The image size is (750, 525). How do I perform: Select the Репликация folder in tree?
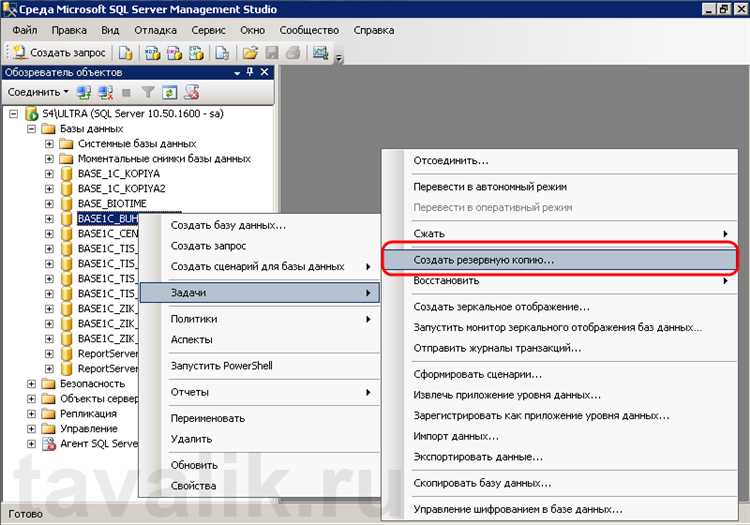click(x=88, y=413)
